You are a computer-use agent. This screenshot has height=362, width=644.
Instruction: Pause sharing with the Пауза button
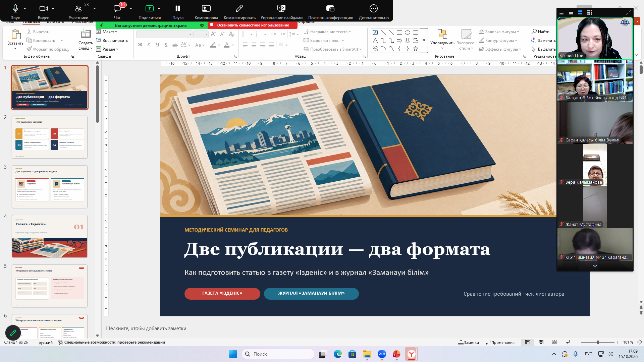(x=178, y=11)
